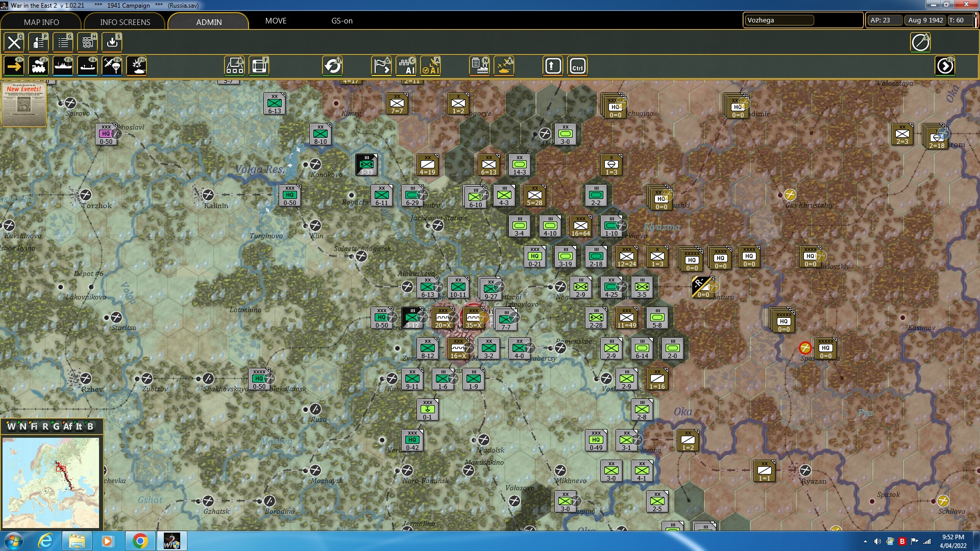Open the Windows Start menu
This screenshot has height=551, width=980.
[14, 541]
